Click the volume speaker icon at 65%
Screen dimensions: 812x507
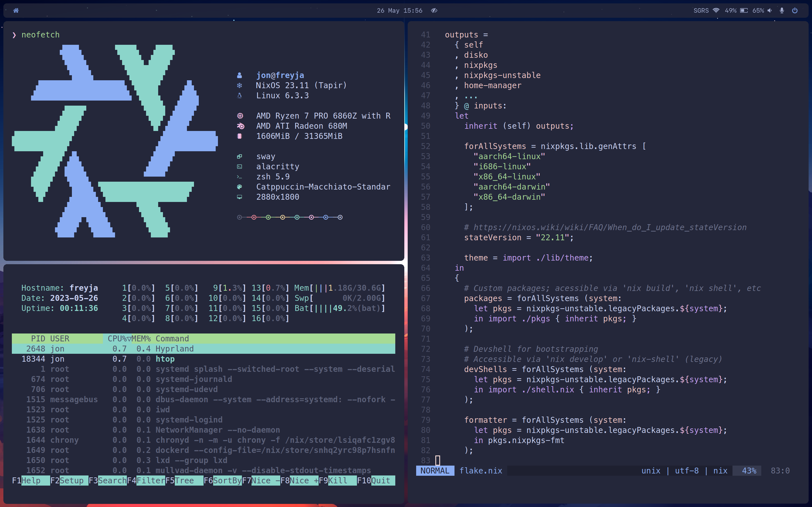[x=770, y=10]
